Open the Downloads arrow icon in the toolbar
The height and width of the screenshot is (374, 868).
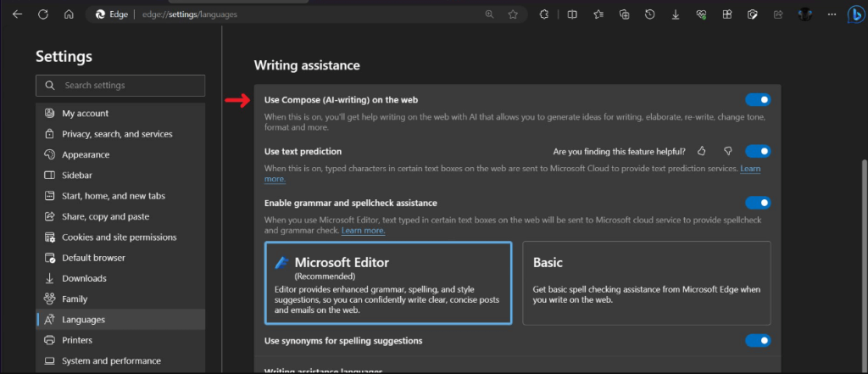[676, 14]
